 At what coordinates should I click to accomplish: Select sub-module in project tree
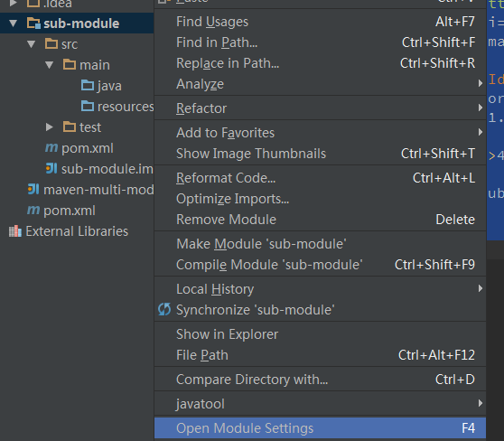[x=77, y=23]
